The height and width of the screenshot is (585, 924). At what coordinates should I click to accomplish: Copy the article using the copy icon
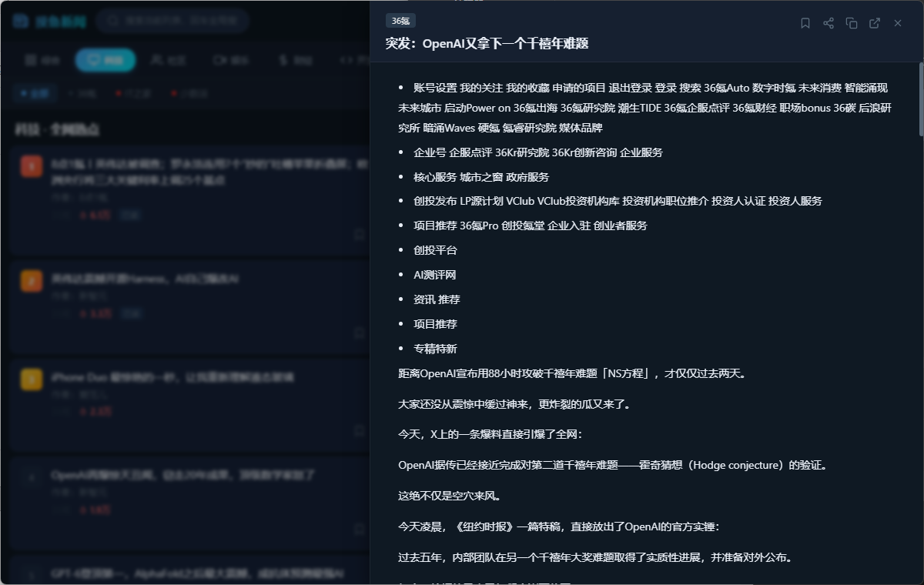point(852,23)
